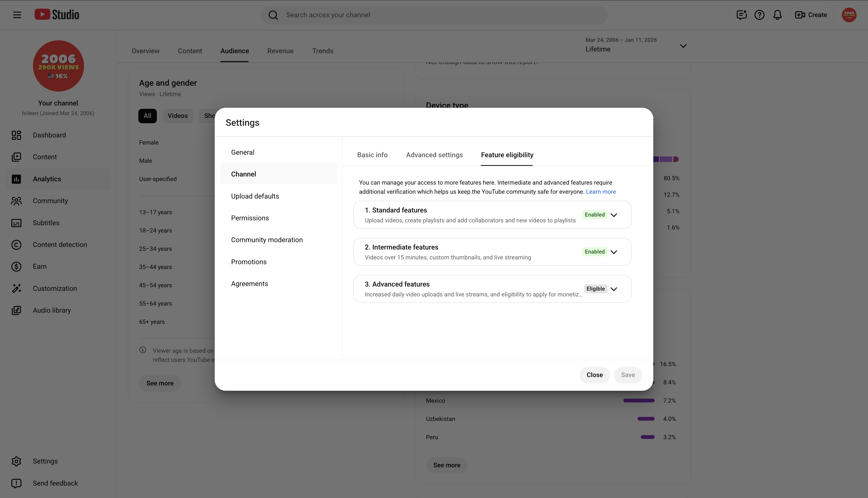Viewport: 868px width, 498px height.
Task: Go to the Content analytics tab
Action: point(190,51)
